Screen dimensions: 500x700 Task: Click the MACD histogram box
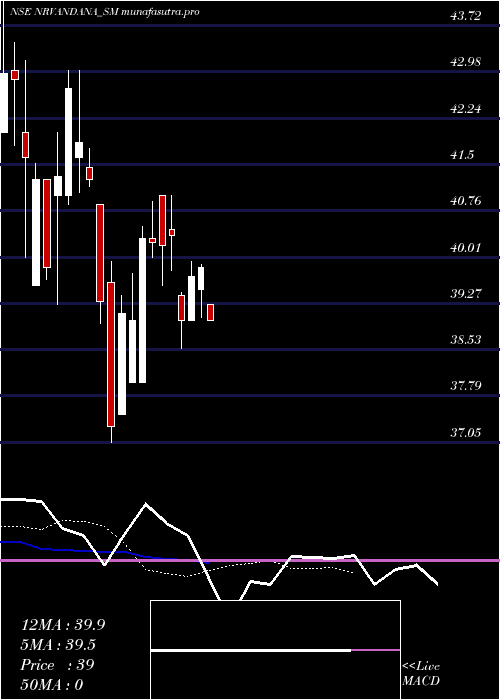(275, 650)
